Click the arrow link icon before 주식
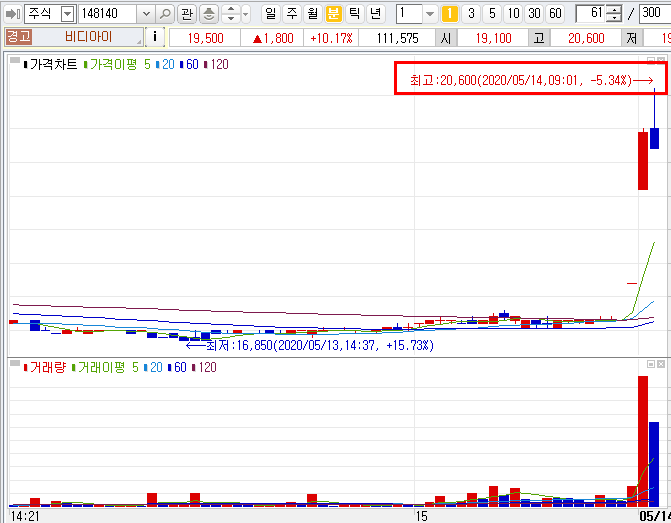671x523 pixels. [12, 14]
